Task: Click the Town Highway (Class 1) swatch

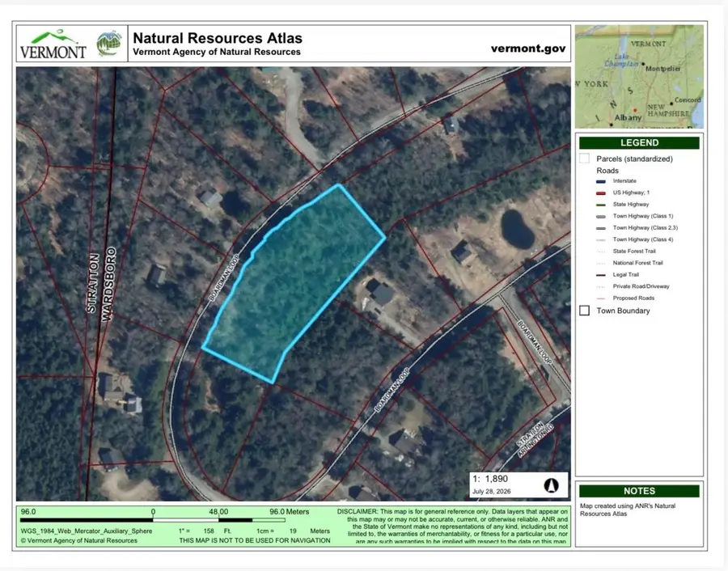Action: point(601,216)
